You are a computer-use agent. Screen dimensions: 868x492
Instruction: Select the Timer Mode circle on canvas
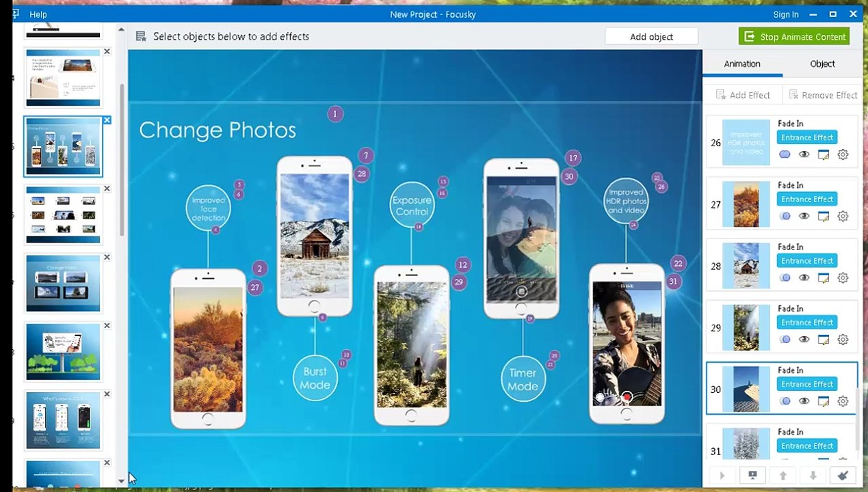click(523, 379)
